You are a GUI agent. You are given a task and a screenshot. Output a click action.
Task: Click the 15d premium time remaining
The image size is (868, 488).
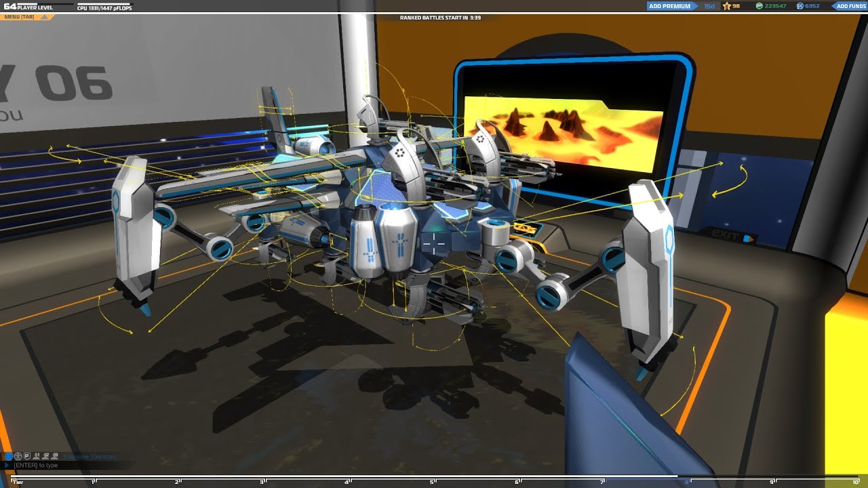click(709, 6)
